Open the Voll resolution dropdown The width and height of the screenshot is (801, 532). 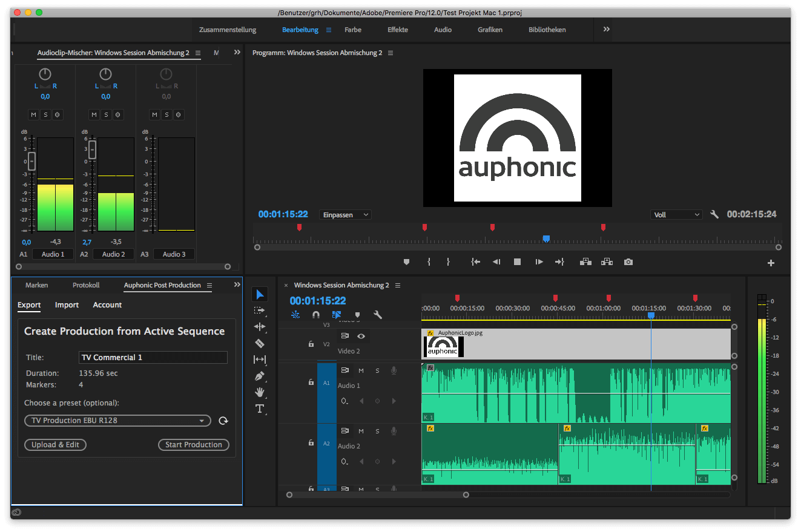[x=676, y=214]
